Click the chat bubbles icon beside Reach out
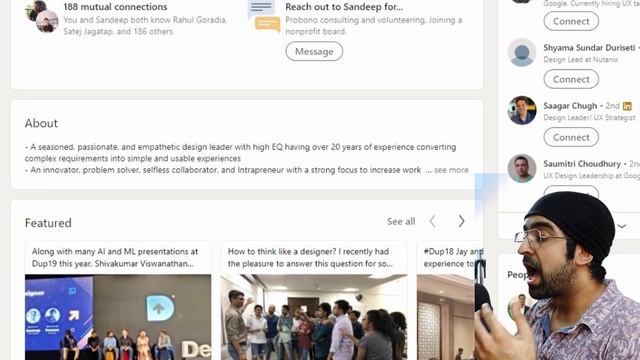The height and width of the screenshot is (360, 640). point(264,16)
